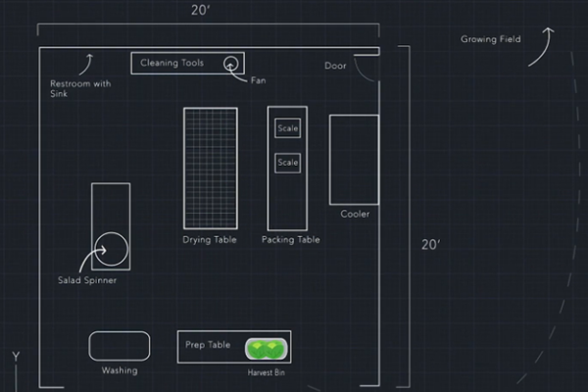Click the Y axis indicator
The width and height of the screenshot is (588, 392).
[x=16, y=355]
